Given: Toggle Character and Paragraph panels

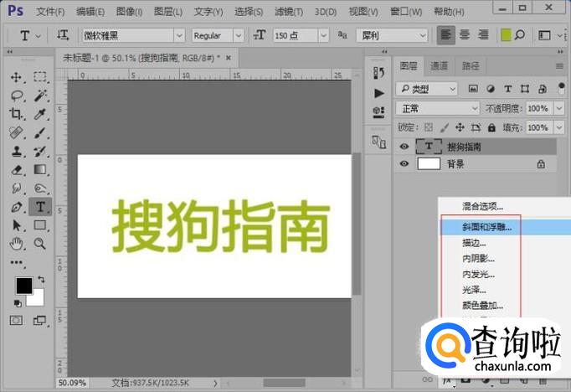Looking at the screenshot, I should [x=544, y=35].
